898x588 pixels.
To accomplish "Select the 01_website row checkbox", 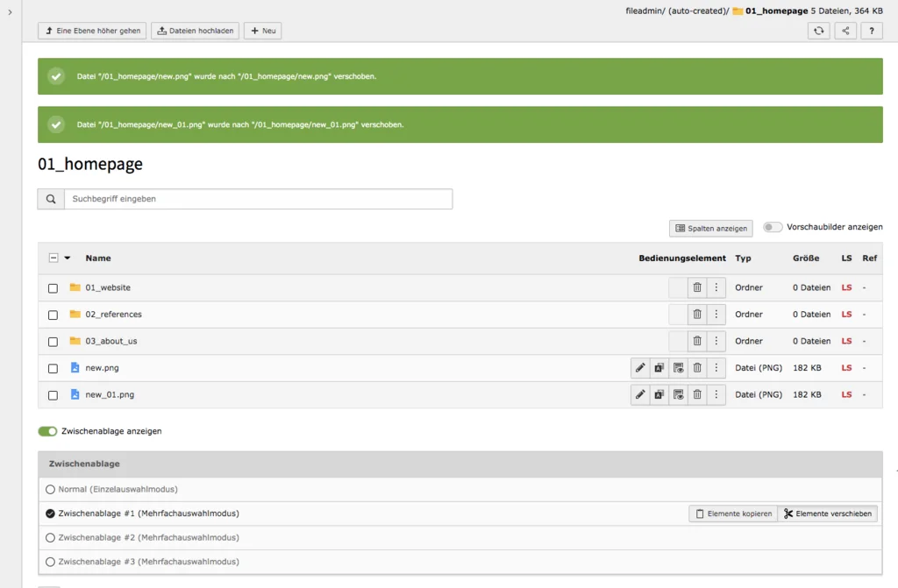I will coord(53,287).
